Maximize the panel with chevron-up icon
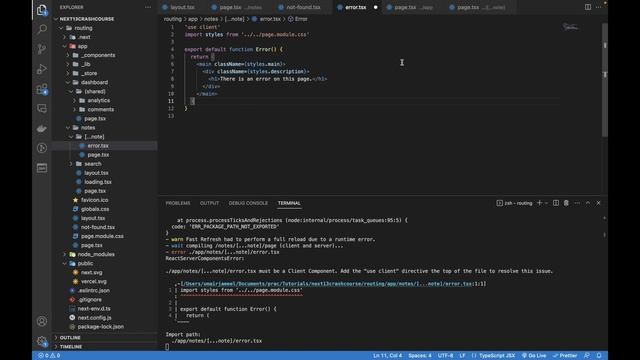The width and height of the screenshot is (640, 360). 588,203
